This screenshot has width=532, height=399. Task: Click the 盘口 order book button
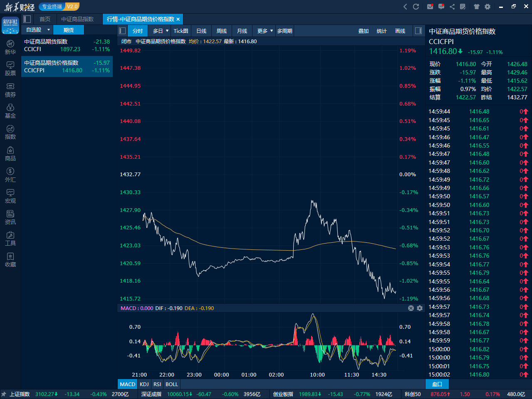(x=437, y=384)
